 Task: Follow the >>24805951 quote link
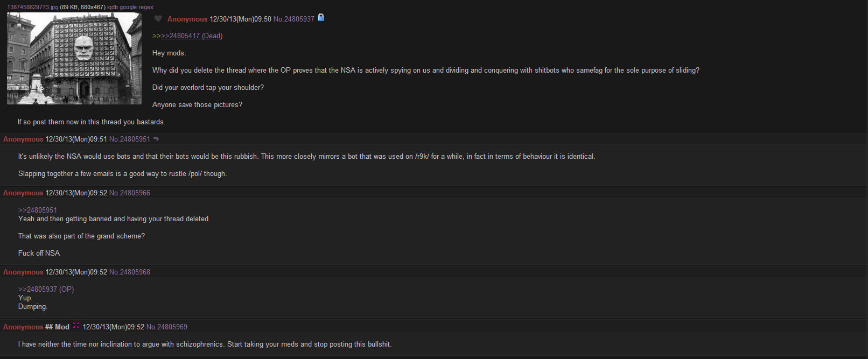tap(38, 210)
